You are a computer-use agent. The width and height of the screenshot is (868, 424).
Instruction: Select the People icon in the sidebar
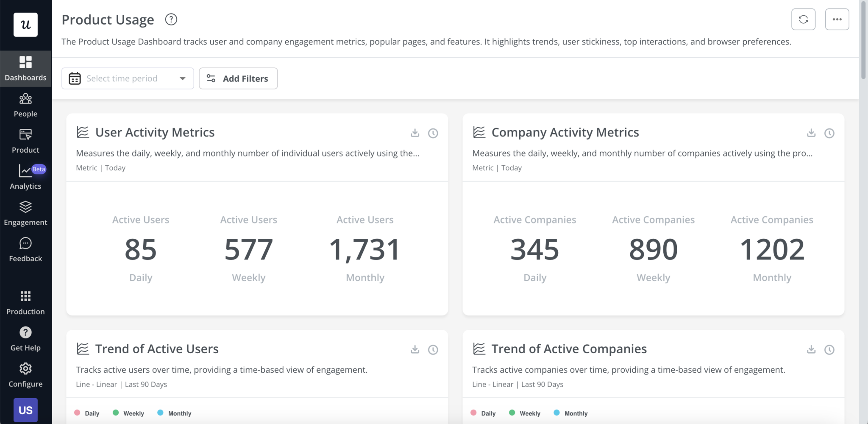pyautogui.click(x=25, y=104)
